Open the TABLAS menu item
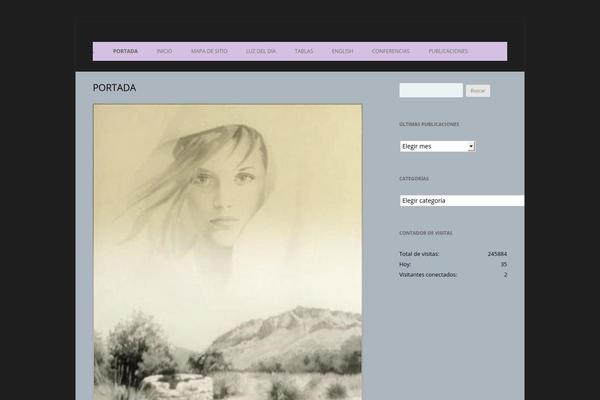 click(304, 51)
